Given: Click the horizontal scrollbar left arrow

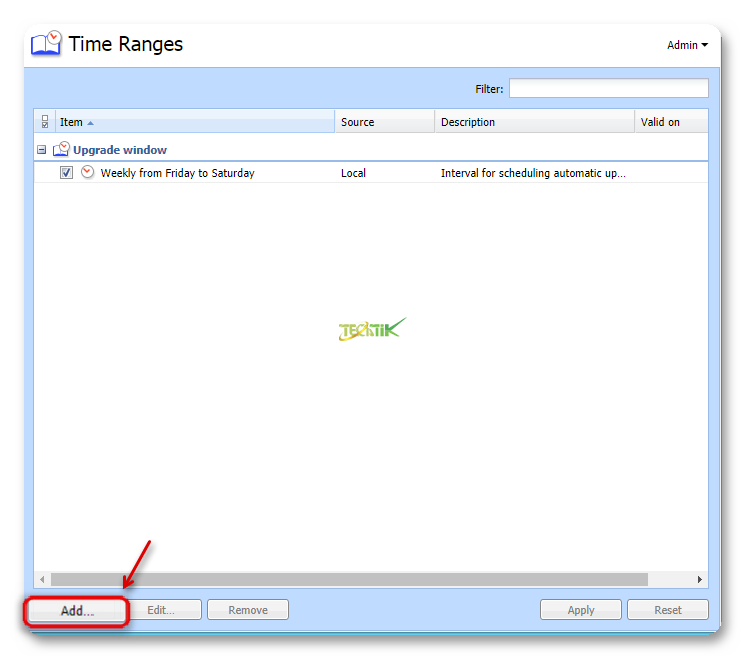Looking at the screenshot, I should (42, 580).
